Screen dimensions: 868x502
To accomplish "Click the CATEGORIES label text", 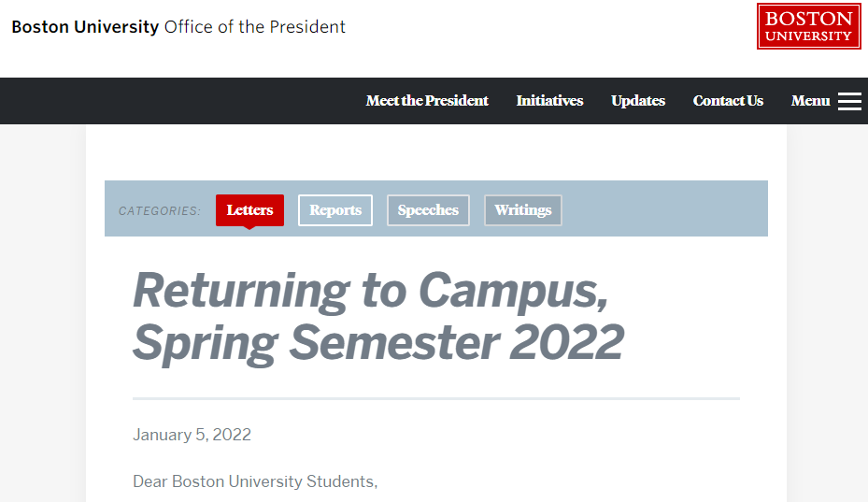I will point(160,211).
